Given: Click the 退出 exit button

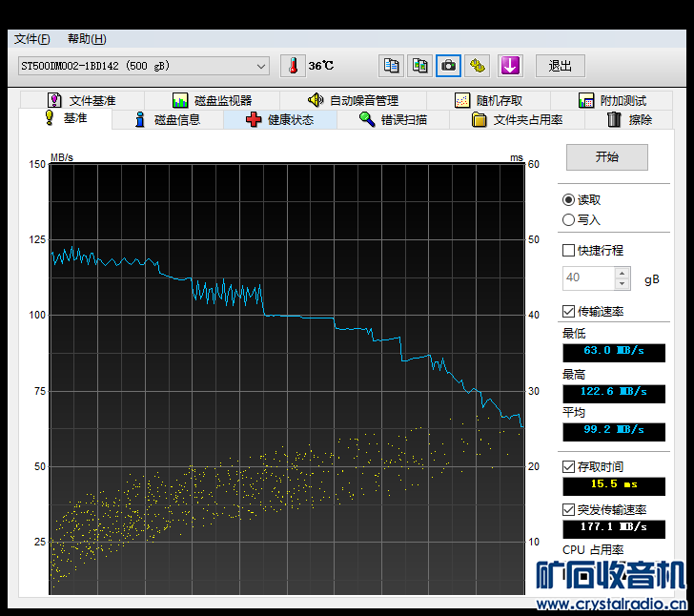Looking at the screenshot, I should (561, 66).
